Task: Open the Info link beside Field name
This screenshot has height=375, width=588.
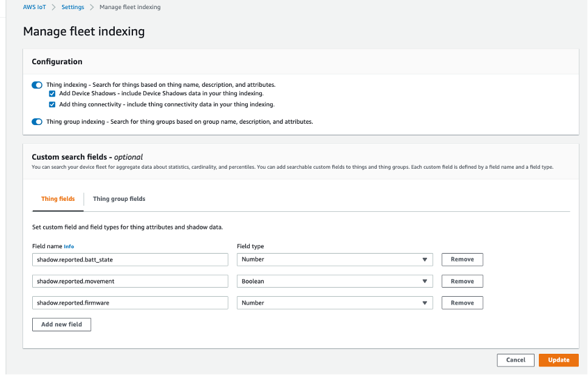Action: tap(69, 246)
